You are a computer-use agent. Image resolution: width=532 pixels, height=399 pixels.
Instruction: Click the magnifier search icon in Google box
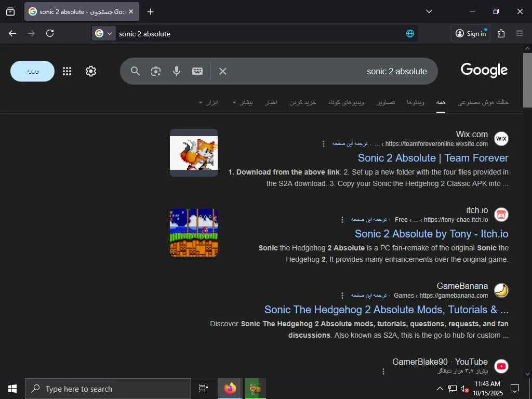point(135,71)
